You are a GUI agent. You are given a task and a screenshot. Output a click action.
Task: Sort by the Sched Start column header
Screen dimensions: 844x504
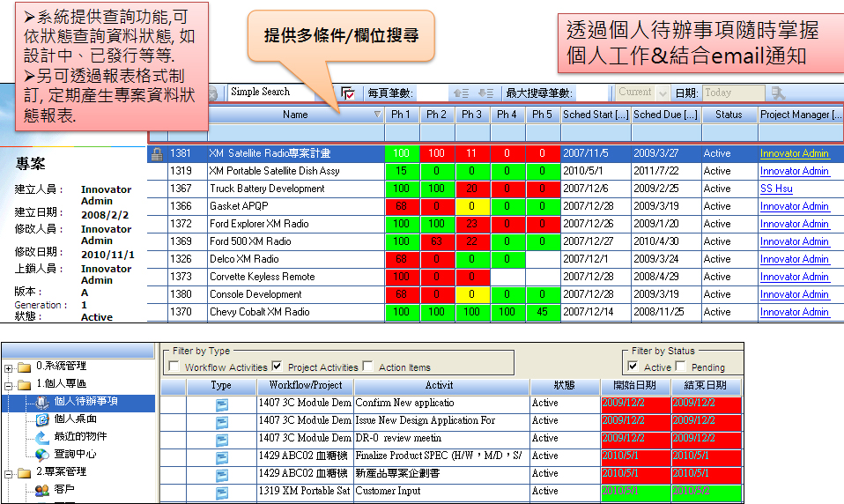point(595,115)
